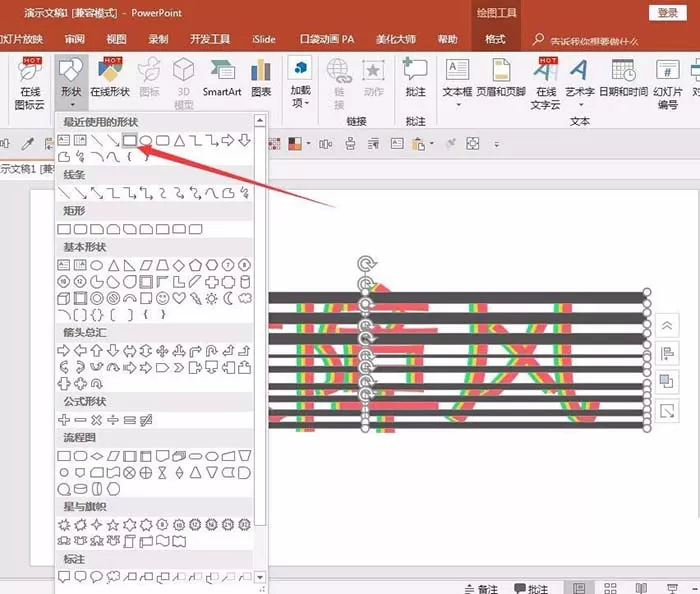Open 在线形状 online shapes

(110, 78)
